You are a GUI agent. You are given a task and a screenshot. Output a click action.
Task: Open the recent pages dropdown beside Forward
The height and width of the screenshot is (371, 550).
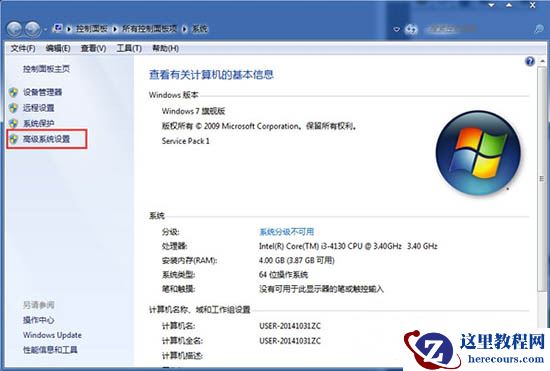(x=46, y=29)
